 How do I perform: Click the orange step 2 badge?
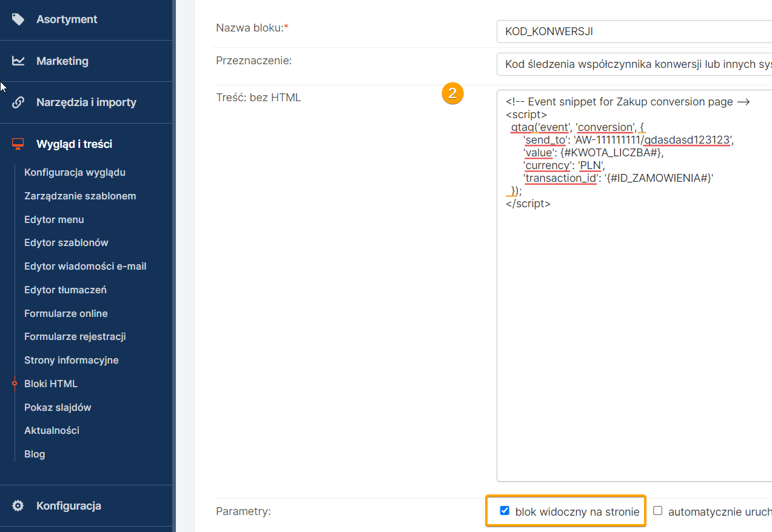pyautogui.click(x=452, y=94)
